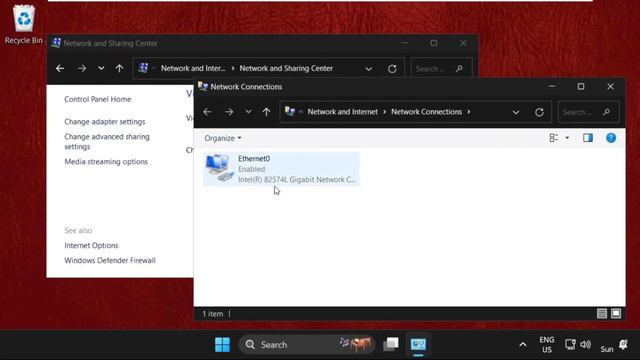Open address dropdown in Network and Sharing Center
640x360 pixels.
pyautogui.click(x=369, y=69)
